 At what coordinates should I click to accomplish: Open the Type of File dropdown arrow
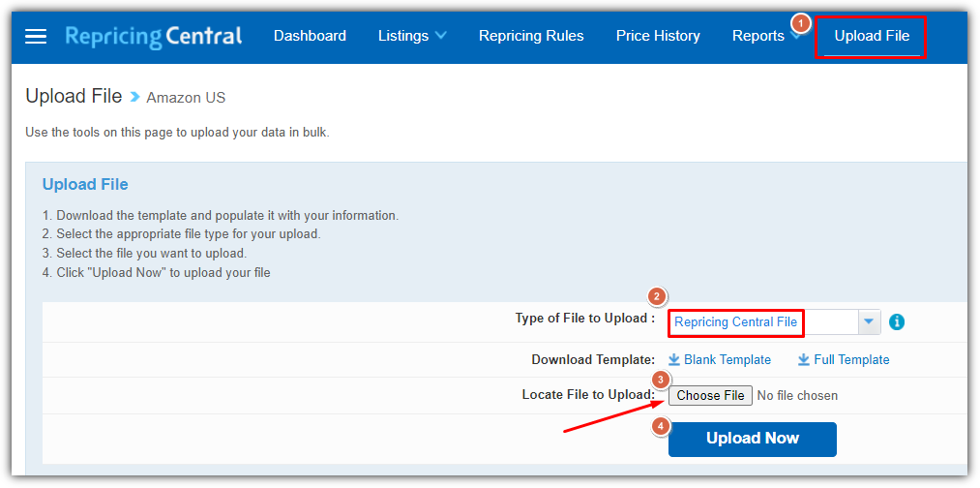coord(868,322)
